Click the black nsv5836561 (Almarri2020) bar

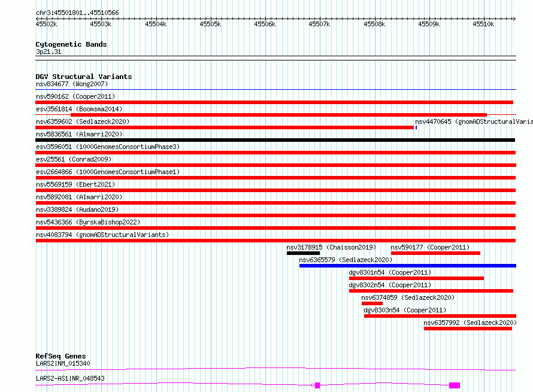(x=275, y=140)
